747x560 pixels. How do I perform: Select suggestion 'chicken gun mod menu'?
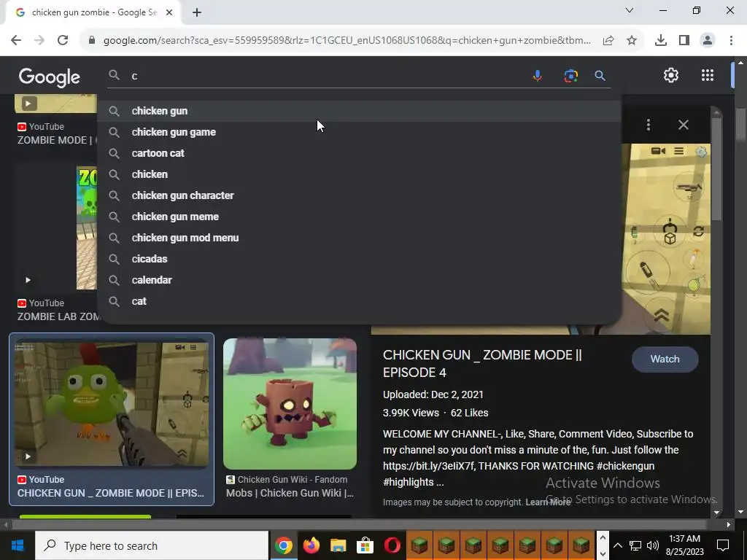click(359, 238)
